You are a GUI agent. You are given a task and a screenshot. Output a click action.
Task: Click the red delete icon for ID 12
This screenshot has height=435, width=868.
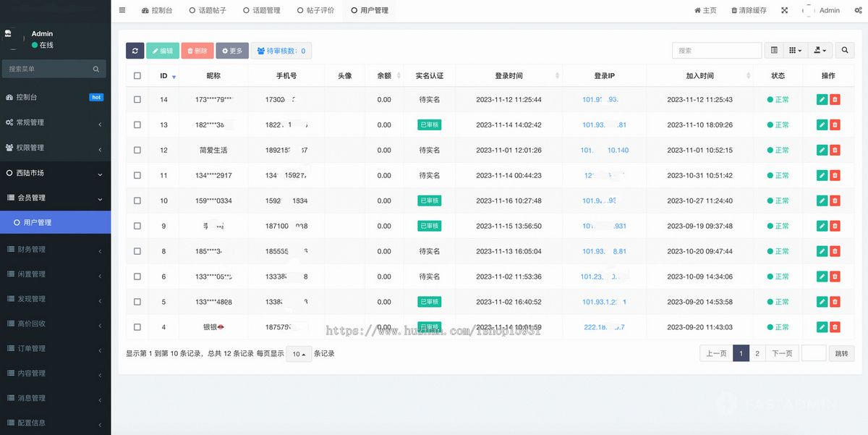coord(835,151)
